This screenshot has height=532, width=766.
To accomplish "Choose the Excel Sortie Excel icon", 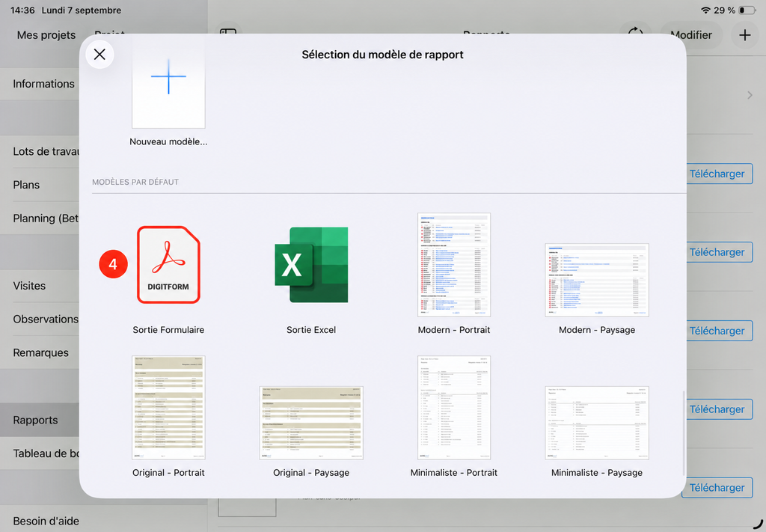I will (311, 265).
